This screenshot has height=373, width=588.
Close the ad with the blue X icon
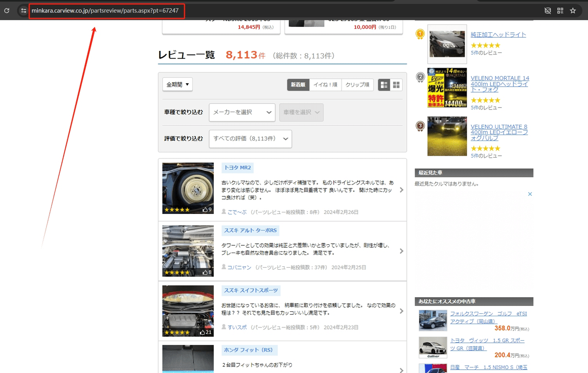(530, 194)
